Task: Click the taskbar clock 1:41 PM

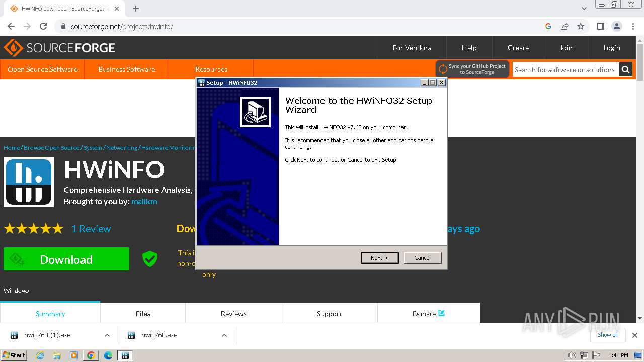Action: click(x=618, y=355)
